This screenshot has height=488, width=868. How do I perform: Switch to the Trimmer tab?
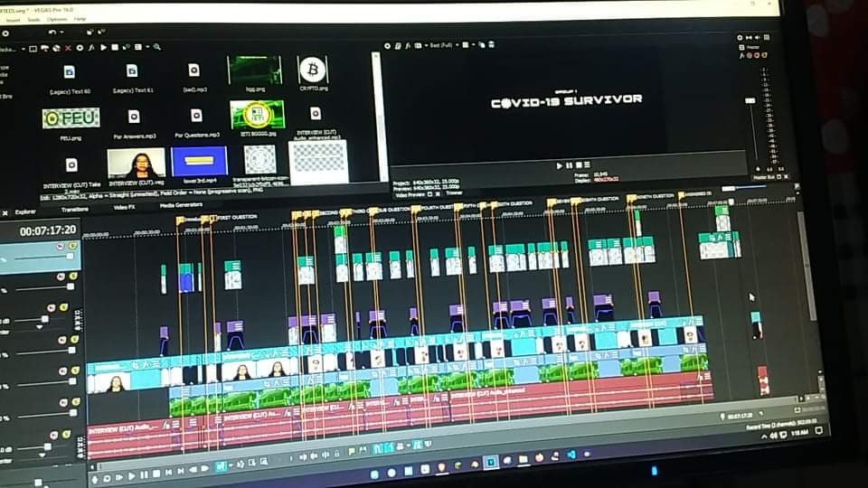(454, 192)
